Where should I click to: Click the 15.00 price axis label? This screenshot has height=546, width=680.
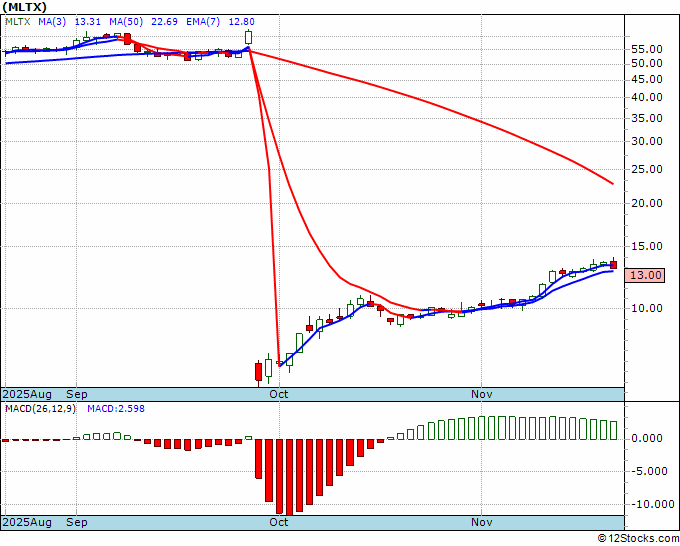point(647,246)
